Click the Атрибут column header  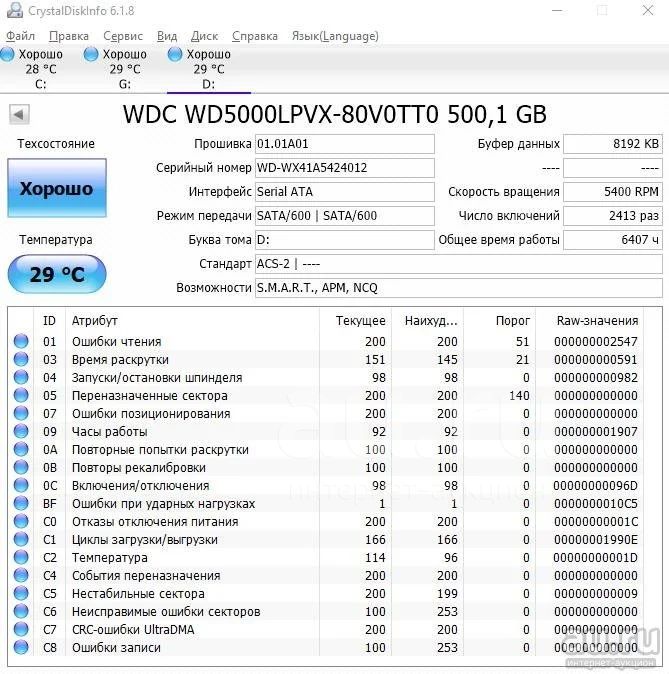pyautogui.click(x=192, y=321)
